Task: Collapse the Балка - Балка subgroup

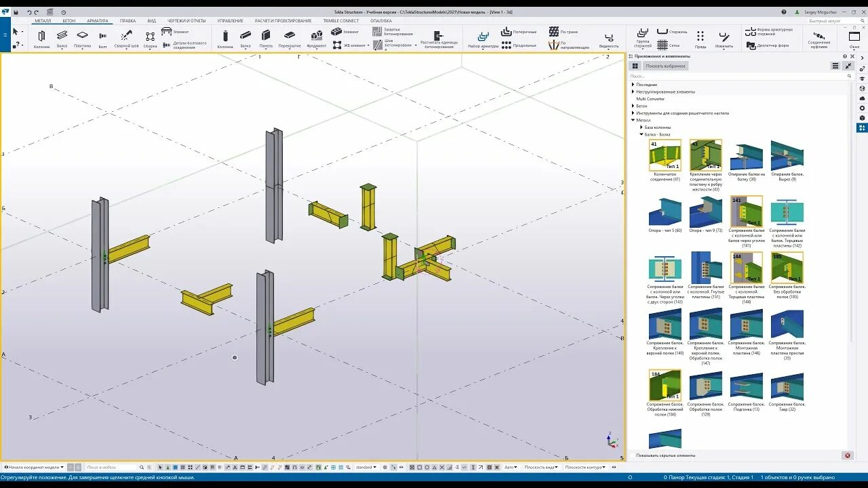Action: tap(642, 134)
